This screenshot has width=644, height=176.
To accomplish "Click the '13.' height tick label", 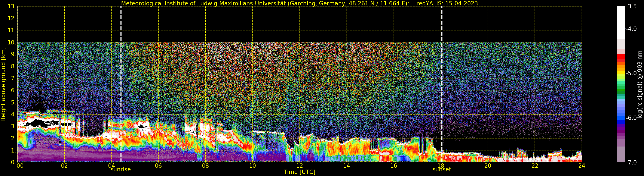I will click(12, 7).
